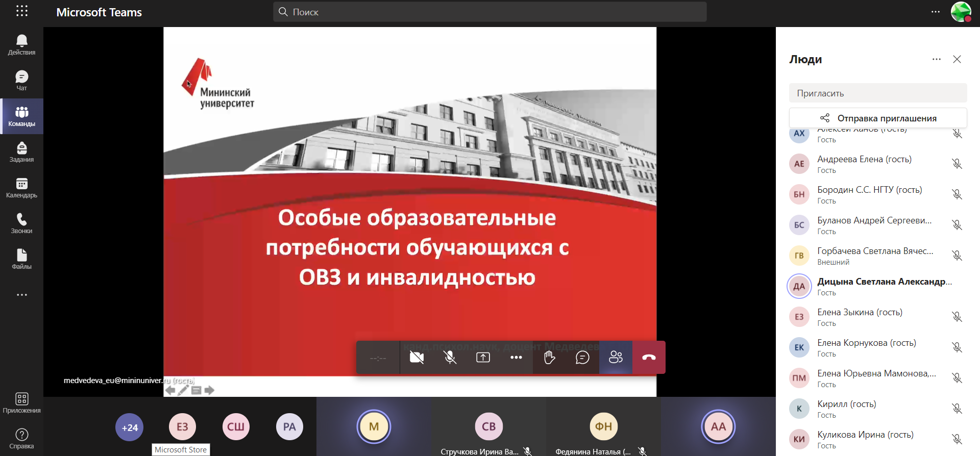
Task: Close the Люди panel
Action: [957, 59]
